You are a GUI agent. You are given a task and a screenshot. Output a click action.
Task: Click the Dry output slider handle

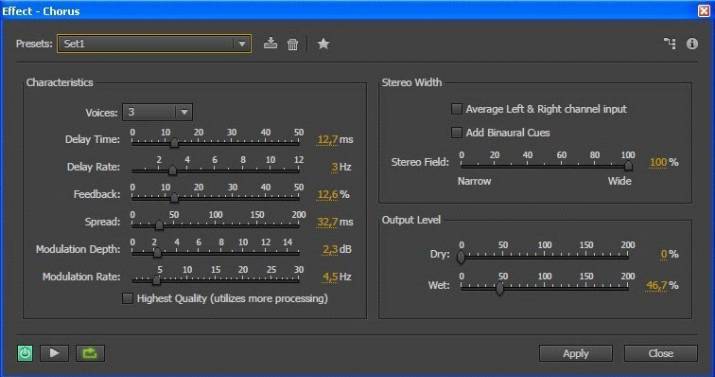(x=461, y=258)
